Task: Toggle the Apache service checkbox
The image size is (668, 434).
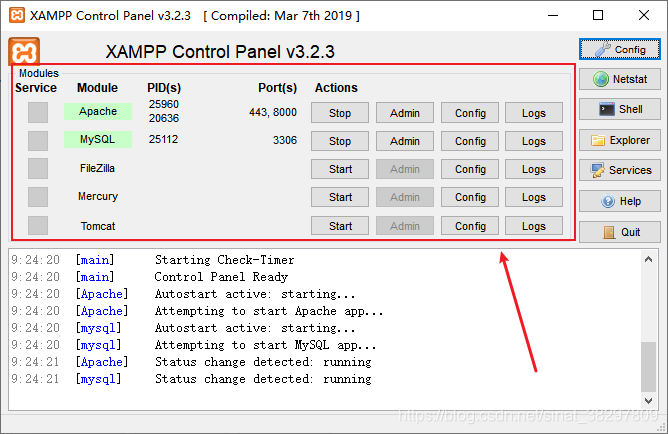Action: (38, 112)
